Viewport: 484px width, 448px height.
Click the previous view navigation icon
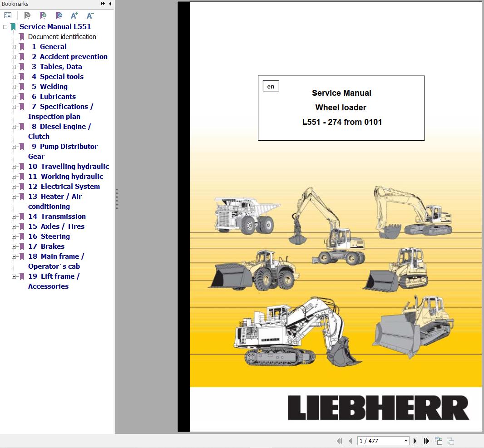click(x=438, y=441)
